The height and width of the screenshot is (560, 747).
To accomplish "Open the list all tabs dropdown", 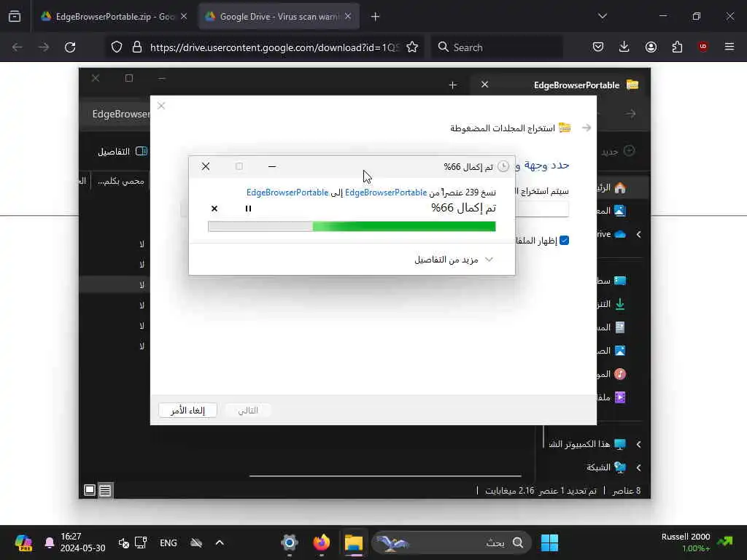I will (x=603, y=16).
